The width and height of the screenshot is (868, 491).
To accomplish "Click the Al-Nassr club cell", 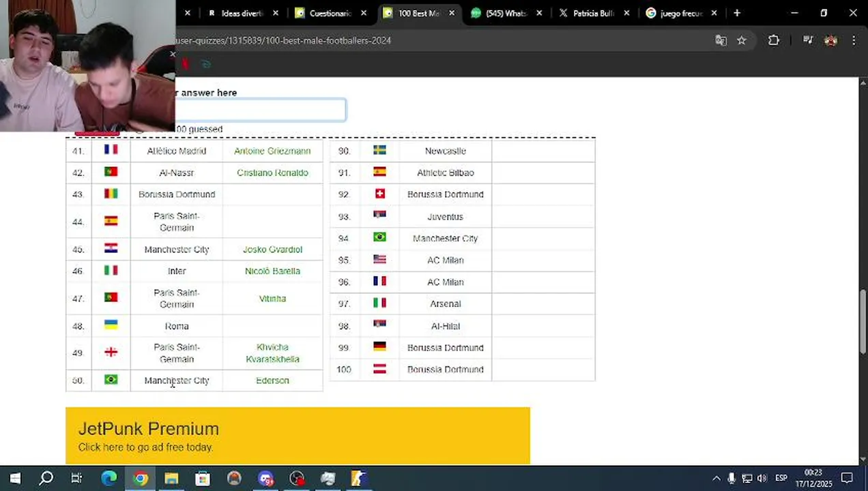I will click(x=176, y=173).
